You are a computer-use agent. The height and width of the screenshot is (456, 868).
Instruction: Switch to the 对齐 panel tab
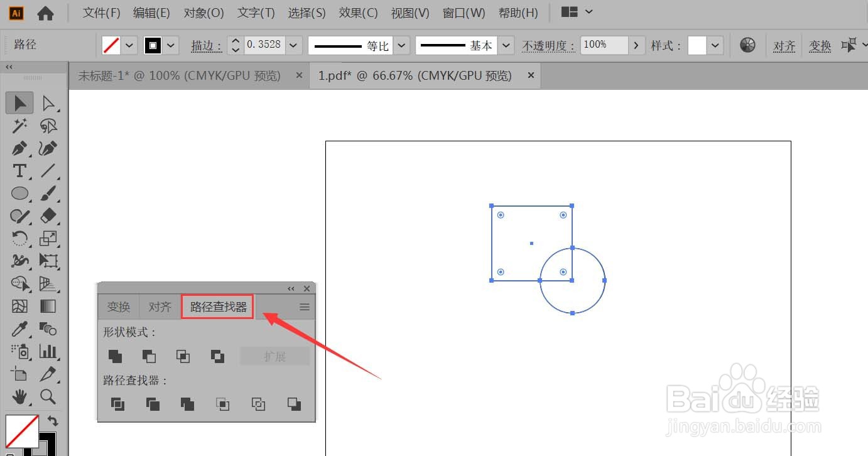click(160, 307)
